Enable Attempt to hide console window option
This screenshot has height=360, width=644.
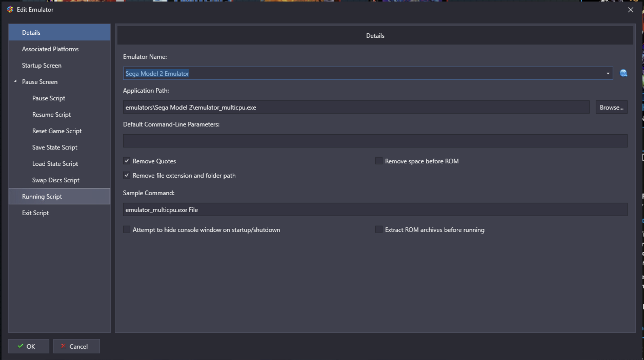point(127,229)
